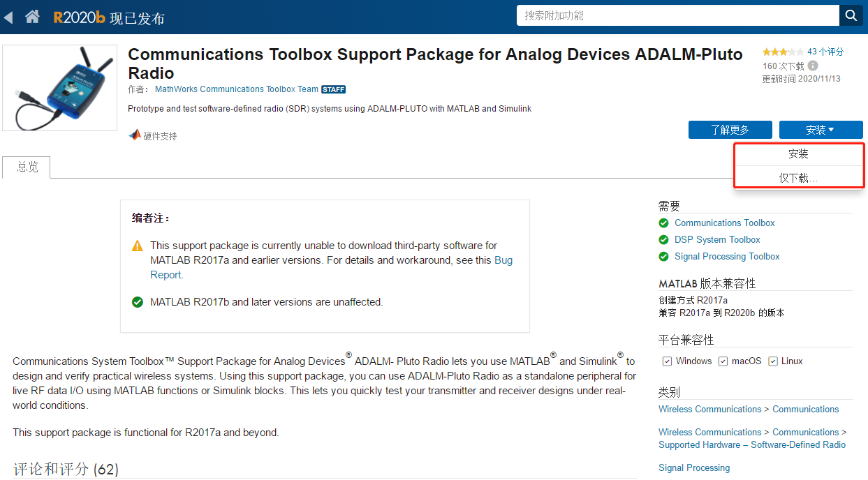Click the green checkmark beside Communications Toolbox
Image resolution: width=868 pixels, height=480 pixels.
tap(663, 223)
